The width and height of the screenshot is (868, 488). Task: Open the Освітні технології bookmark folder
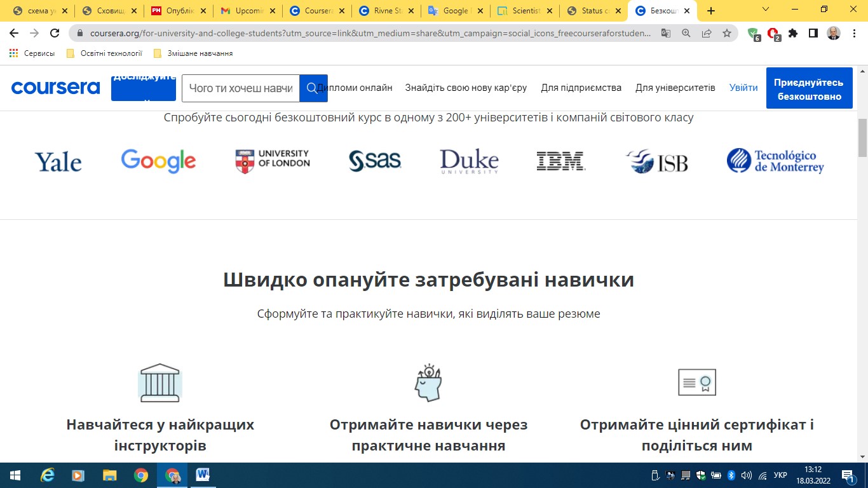[104, 53]
